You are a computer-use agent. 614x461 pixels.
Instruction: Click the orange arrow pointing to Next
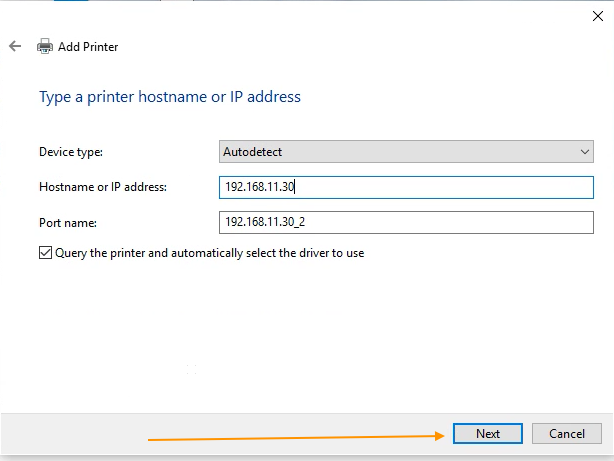click(296, 437)
